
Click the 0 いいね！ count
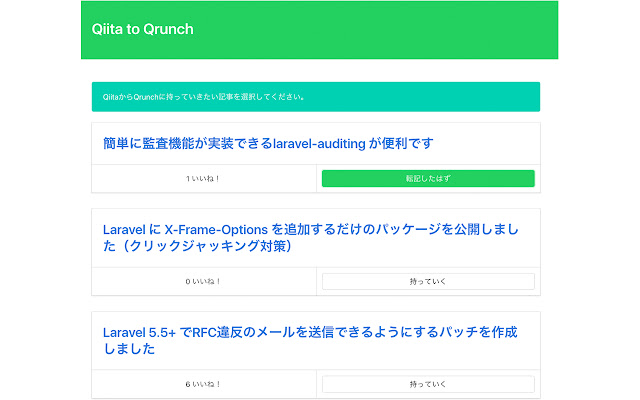tap(203, 281)
